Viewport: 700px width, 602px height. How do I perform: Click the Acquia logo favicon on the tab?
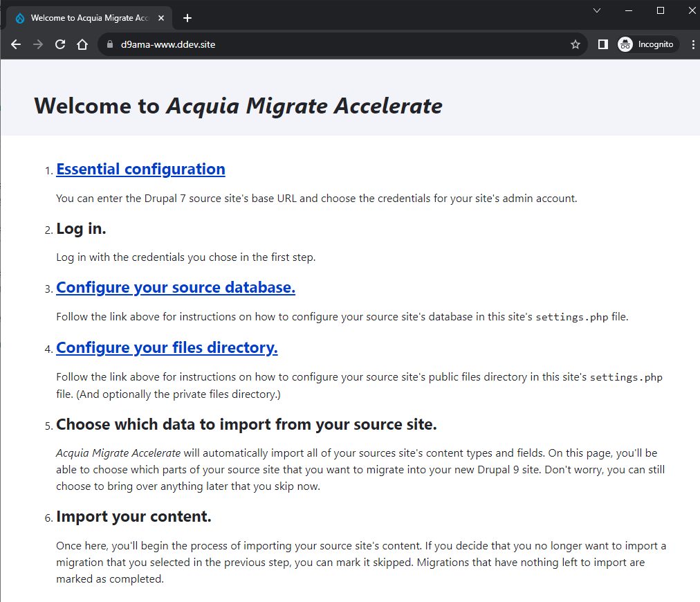[21, 17]
